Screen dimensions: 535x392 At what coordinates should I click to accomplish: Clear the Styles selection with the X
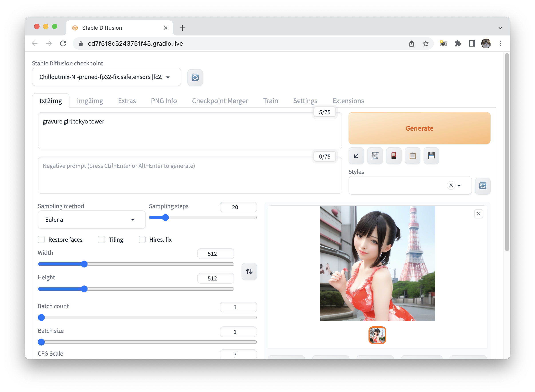[x=451, y=185]
